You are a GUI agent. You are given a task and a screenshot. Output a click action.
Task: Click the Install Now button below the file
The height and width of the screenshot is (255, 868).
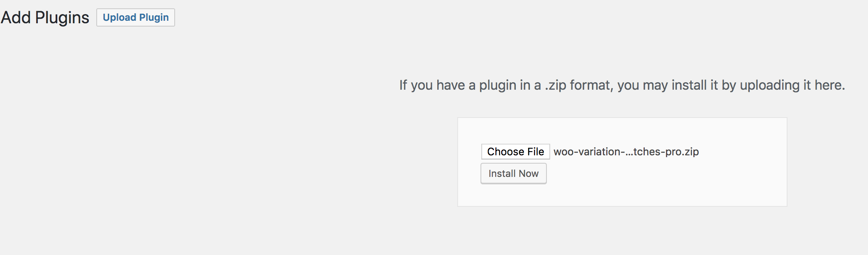[x=513, y=174]
